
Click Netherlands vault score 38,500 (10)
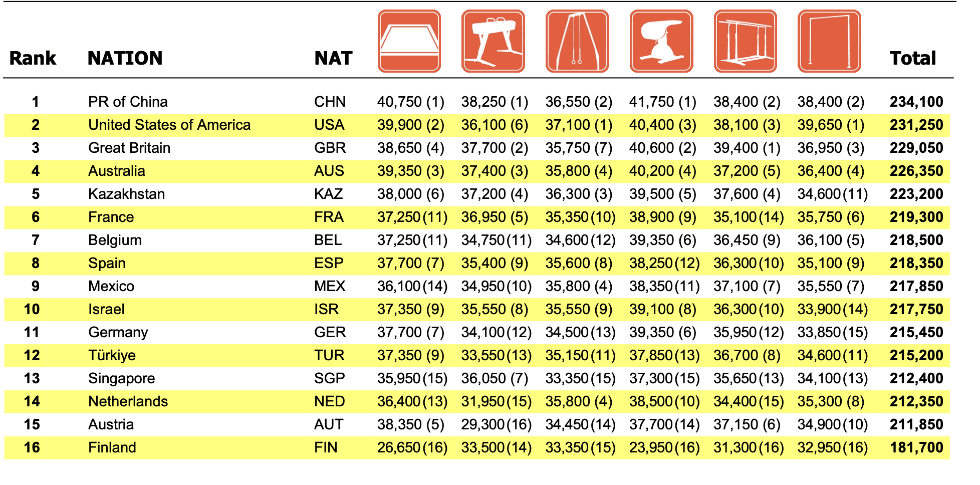coord(665,401)
